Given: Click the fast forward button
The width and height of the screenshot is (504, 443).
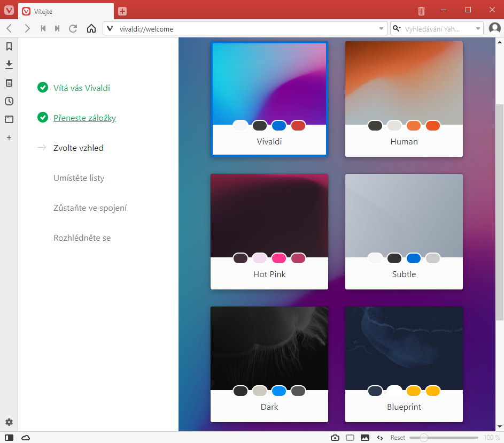Looking at the screenshot, I should click(x=57, y=29).
